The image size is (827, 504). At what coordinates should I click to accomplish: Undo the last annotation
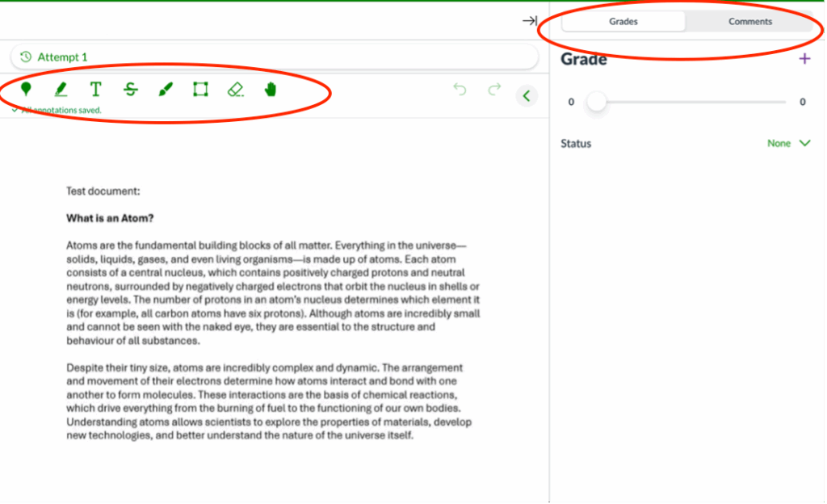tap(460, 90)
